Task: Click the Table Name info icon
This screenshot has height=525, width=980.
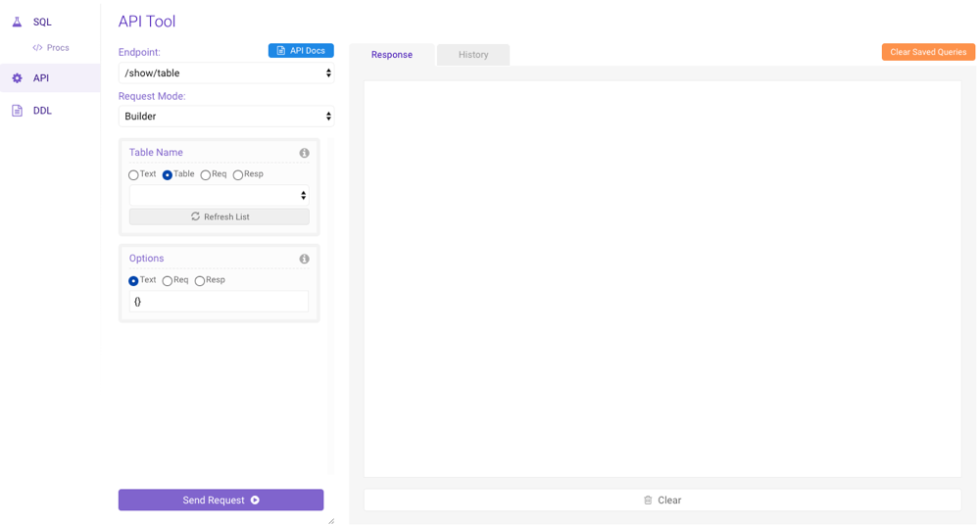Action: point(304,153)
